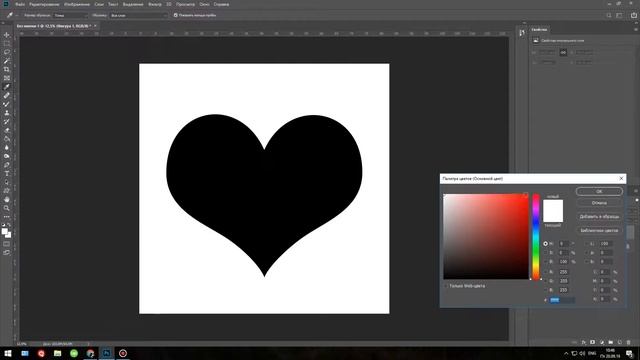640x360 pixels.
Task: Select the Eyedropper tool in toolbar
Action: click(7, 87)
